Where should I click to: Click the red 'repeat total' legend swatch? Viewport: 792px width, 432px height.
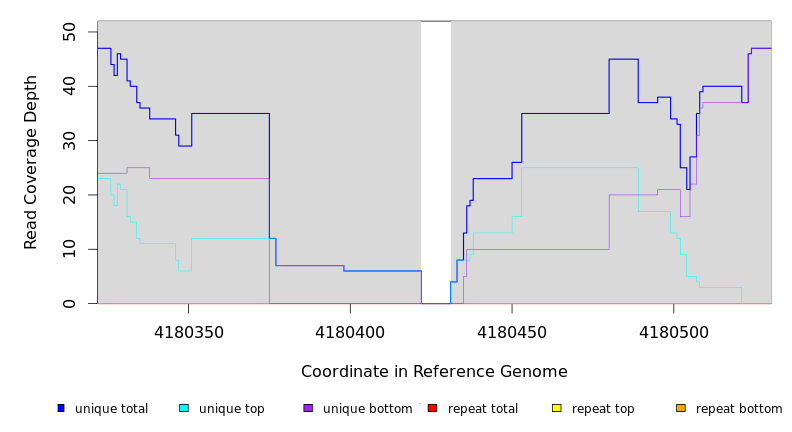[x=432, y=408]
